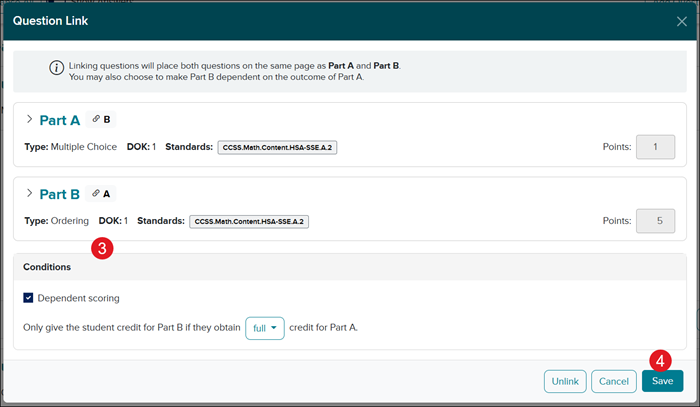Toggle the Dependent scoring checkbox

[29, 298]
